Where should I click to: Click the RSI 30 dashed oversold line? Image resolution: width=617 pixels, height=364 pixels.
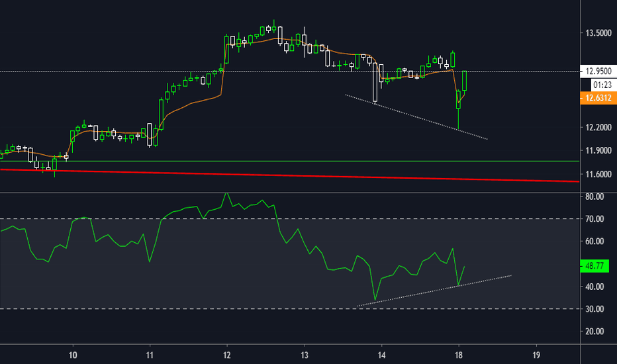pos(289,309)
